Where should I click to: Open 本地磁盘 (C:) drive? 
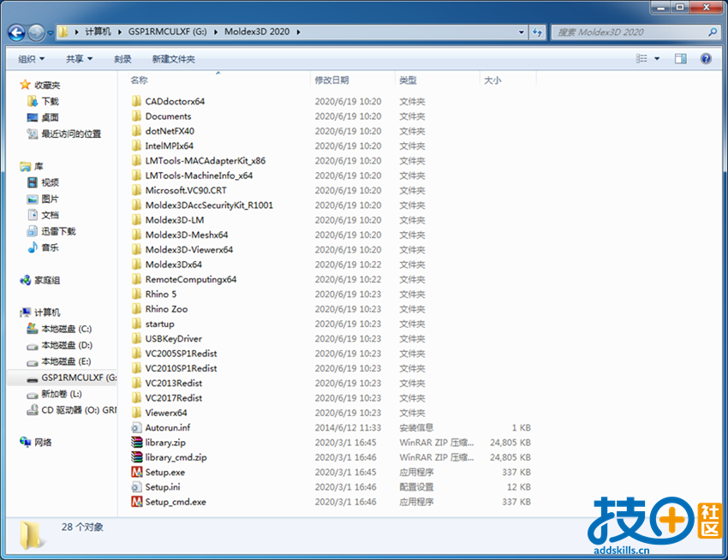coord(67,329)
